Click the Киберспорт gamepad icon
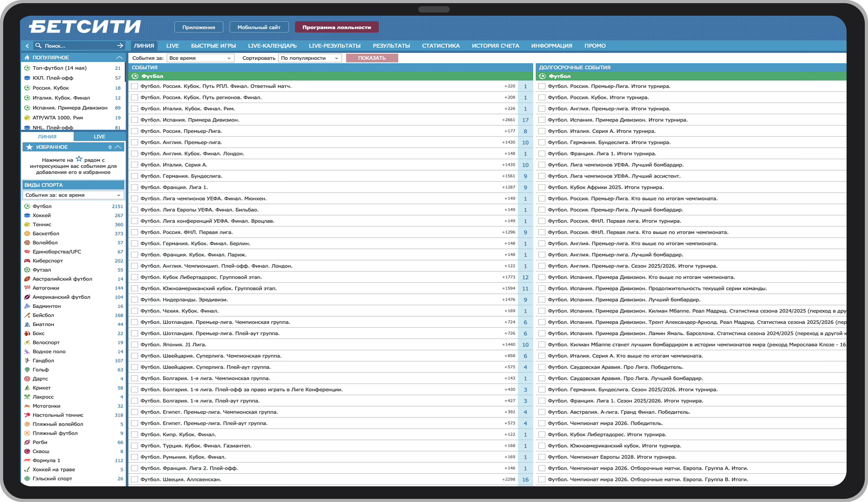 [x=27, y=261]
